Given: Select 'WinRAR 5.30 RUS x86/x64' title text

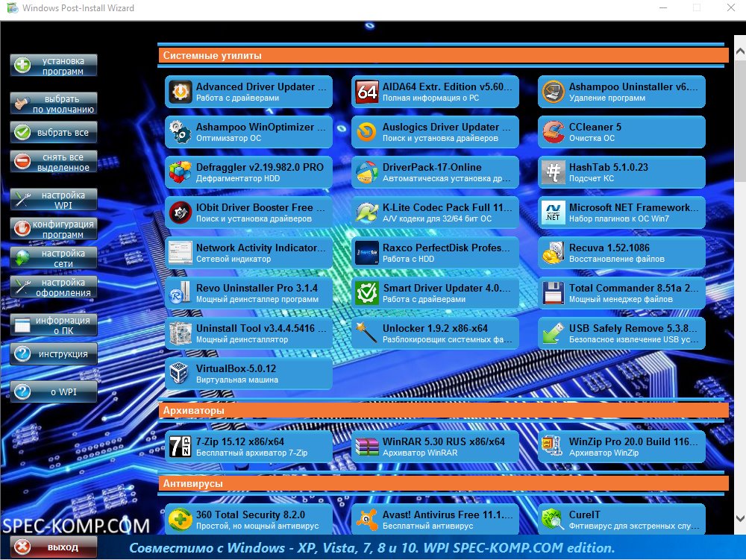Looking at the screenshot, I should click(x=443, y=441).
